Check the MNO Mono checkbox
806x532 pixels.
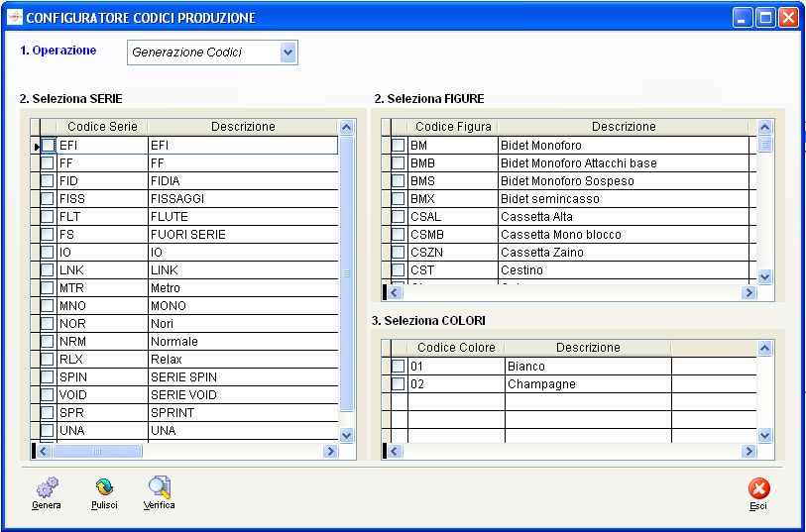click(x=48, y=306)
